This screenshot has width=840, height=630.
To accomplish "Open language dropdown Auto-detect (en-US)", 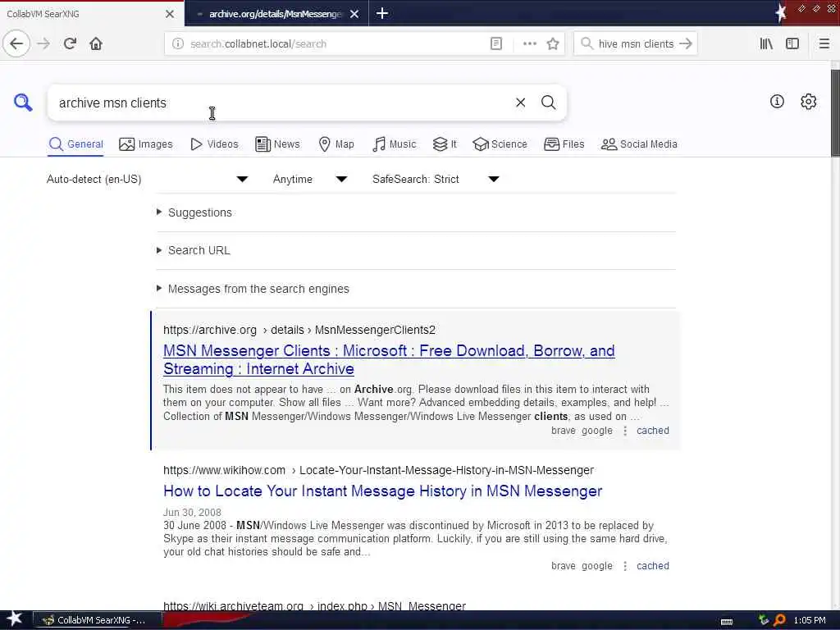I will (148, 179).
